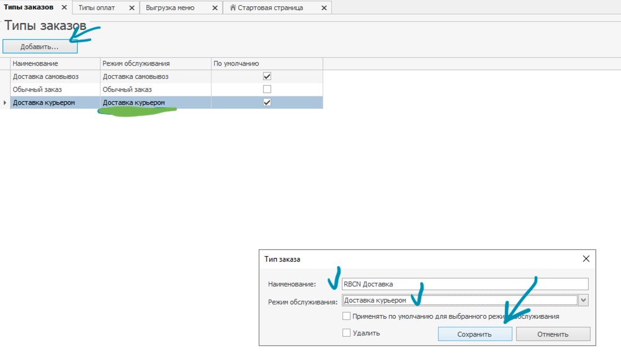
Task: Check the Удалить checkbox in the dialog
Action: [x=346, y=333]
